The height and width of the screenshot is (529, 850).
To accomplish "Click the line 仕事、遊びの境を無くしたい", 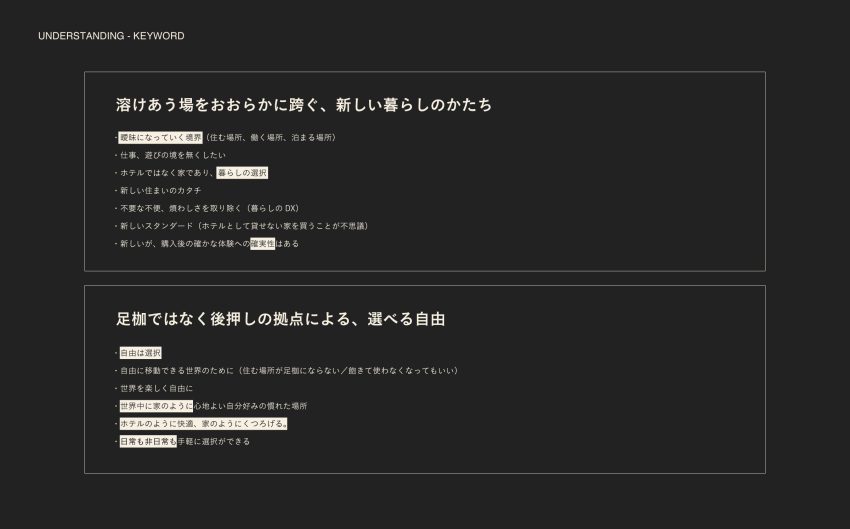I will (x=171, y=155).
